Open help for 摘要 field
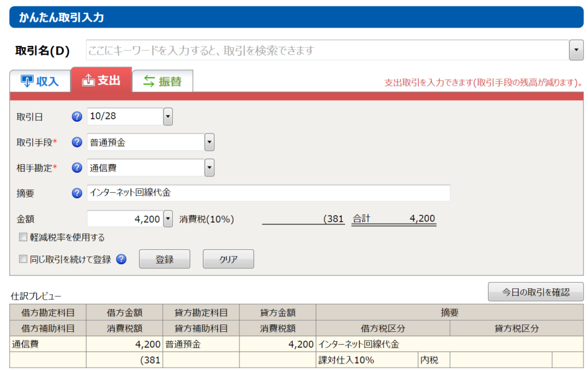This screenshot has height=371, width=588. coord(77,193)
